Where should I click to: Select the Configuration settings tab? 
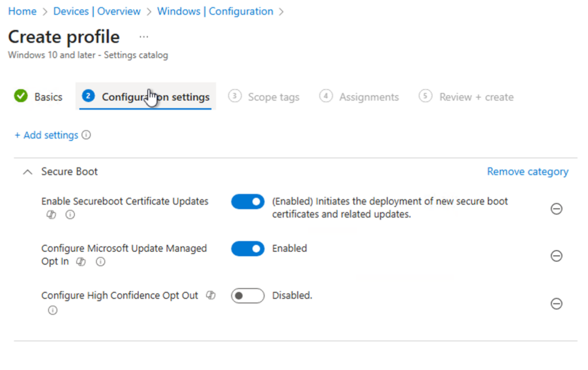click(x=146, y=97)
